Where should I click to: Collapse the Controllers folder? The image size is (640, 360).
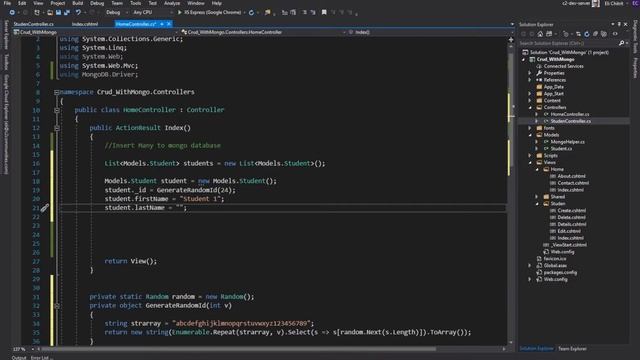pyautogui.click(x=530, y=108)
